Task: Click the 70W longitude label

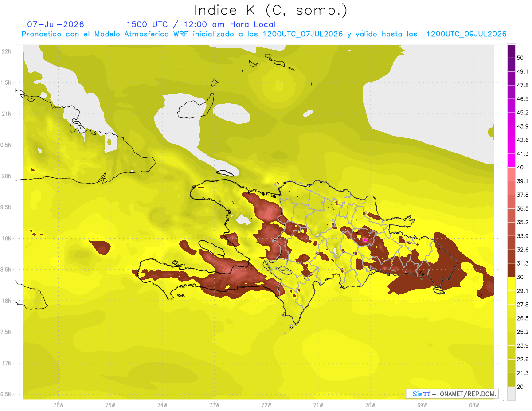Action: tap(370, 405)
